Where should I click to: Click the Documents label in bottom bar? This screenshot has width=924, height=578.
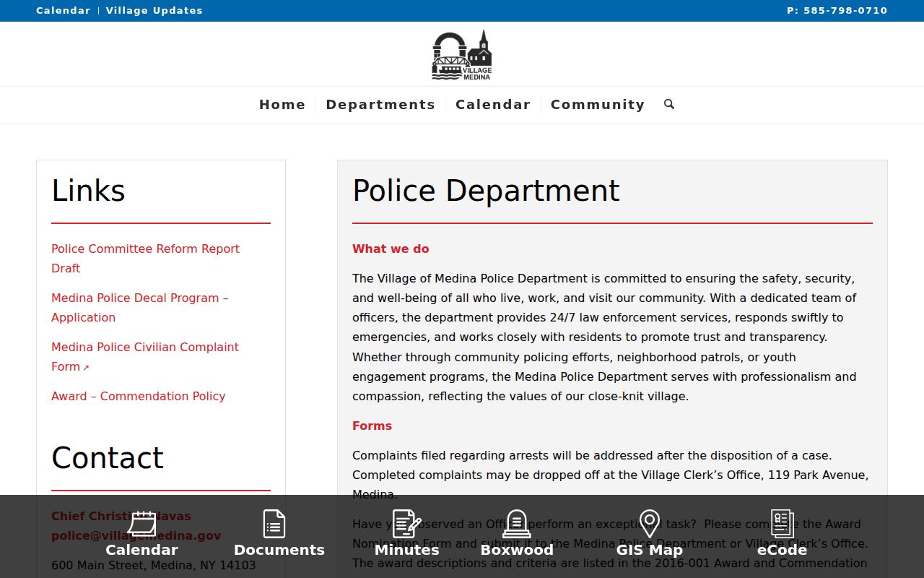click(279, 550)
